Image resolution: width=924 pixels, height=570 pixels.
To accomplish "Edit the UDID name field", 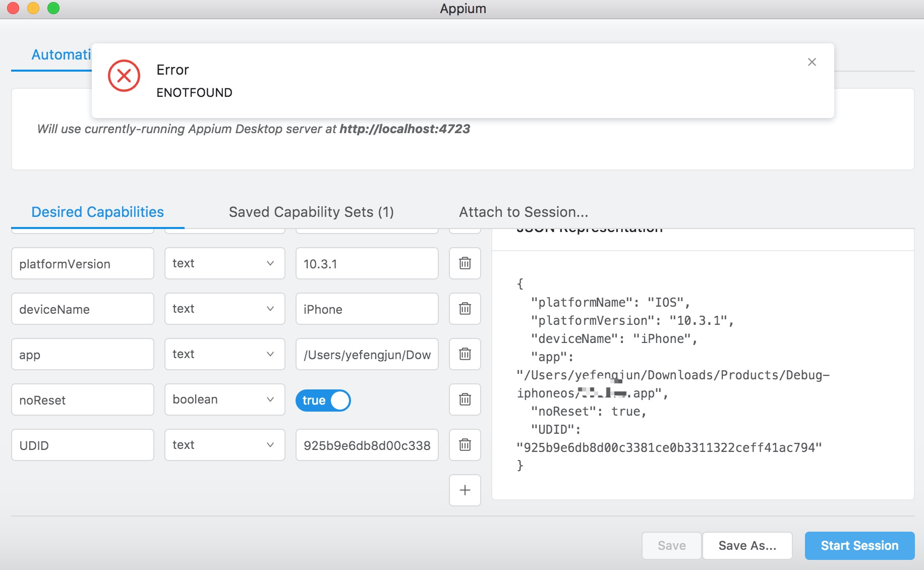I will [83, 445].
